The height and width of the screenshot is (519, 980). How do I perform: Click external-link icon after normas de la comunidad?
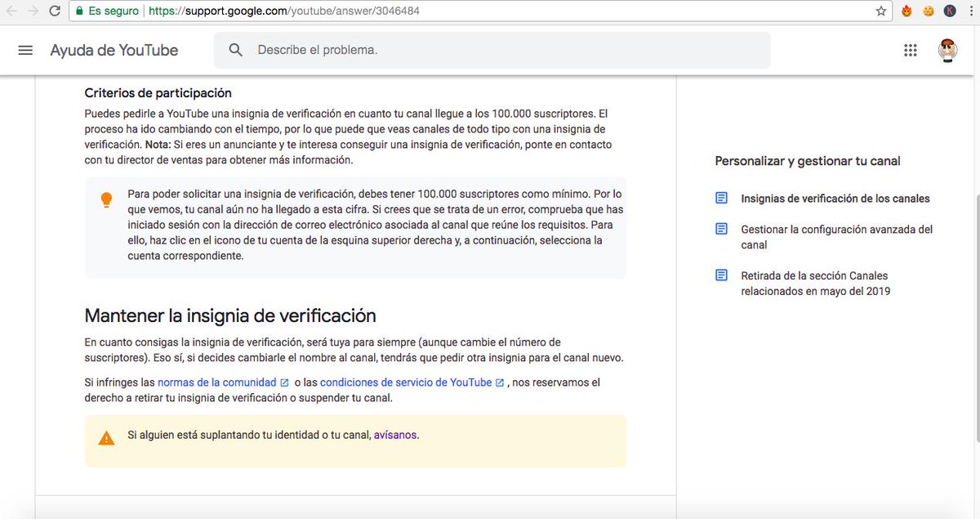(x=284, y=383)
